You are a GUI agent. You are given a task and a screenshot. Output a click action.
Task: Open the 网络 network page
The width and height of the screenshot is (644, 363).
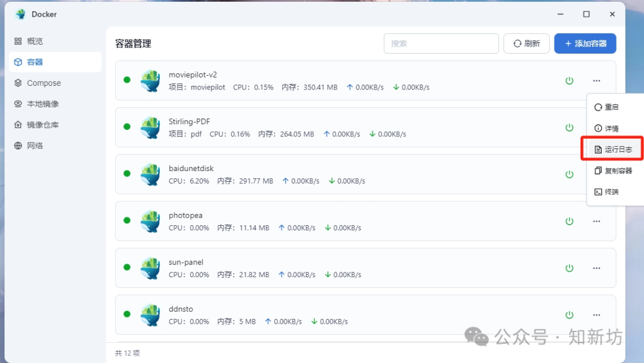[55, 146]
